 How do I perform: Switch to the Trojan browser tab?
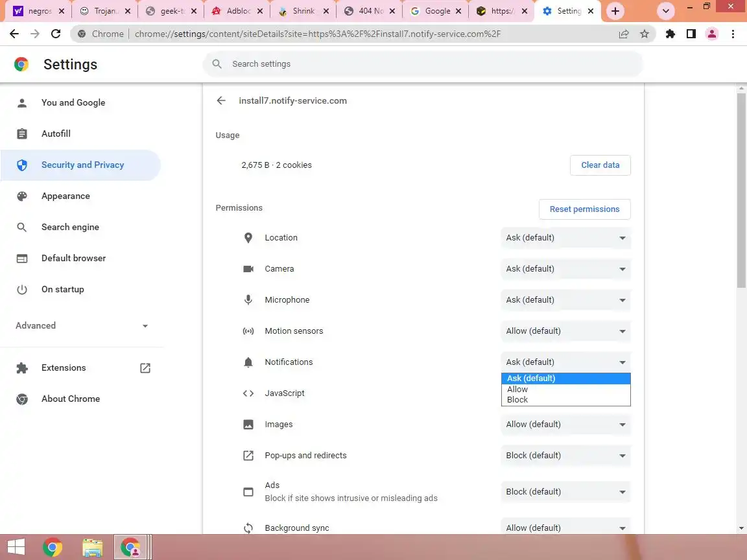coord(105,11)
